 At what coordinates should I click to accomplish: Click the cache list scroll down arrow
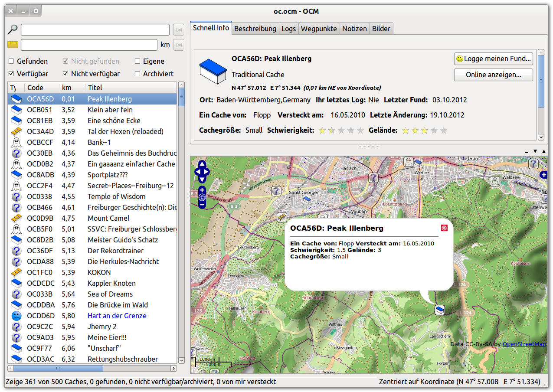(x=181, y=360)
